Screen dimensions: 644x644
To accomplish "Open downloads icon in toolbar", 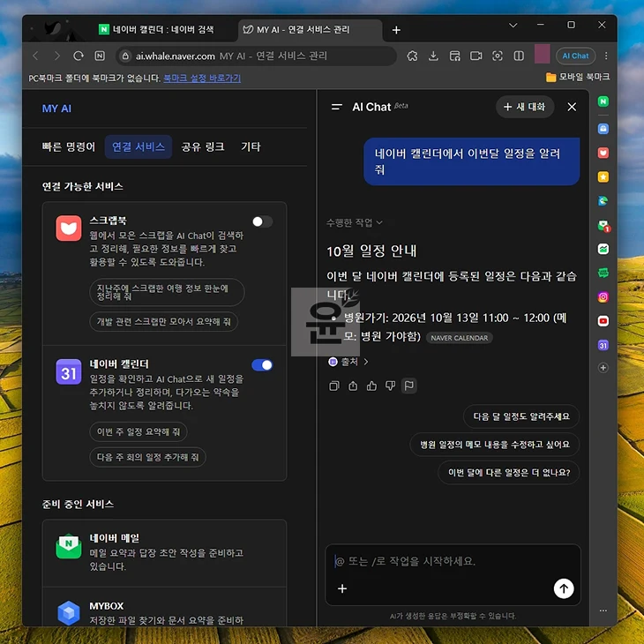I will [433, 56].
